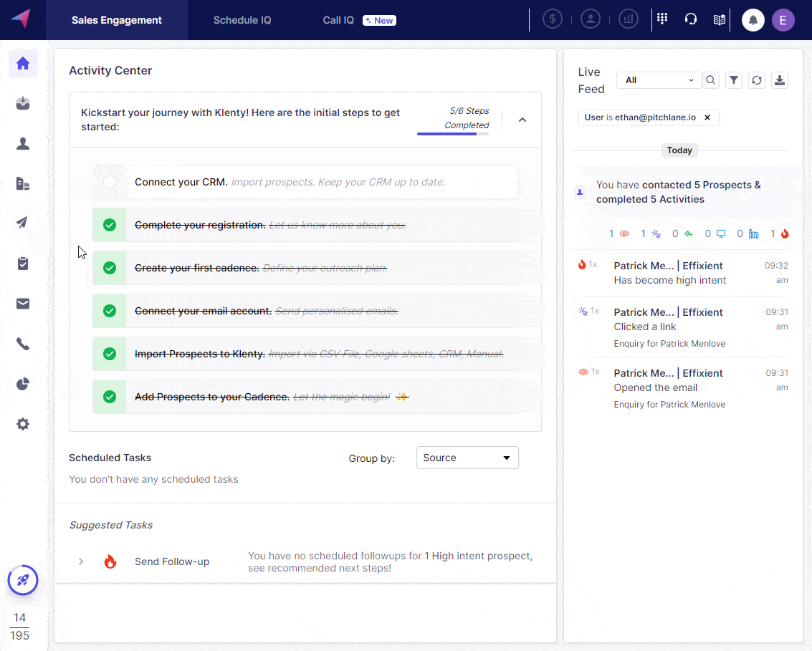This screenshot has width=812, height=651.
Task: Click the Import Prospects to Klenty green check
Action: pos(109,354)
